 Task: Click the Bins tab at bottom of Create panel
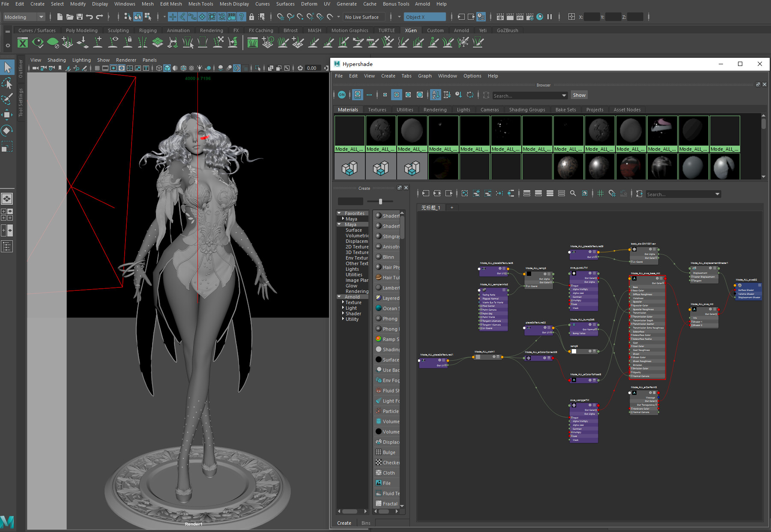pyautogui.click(x=366, y=523)
